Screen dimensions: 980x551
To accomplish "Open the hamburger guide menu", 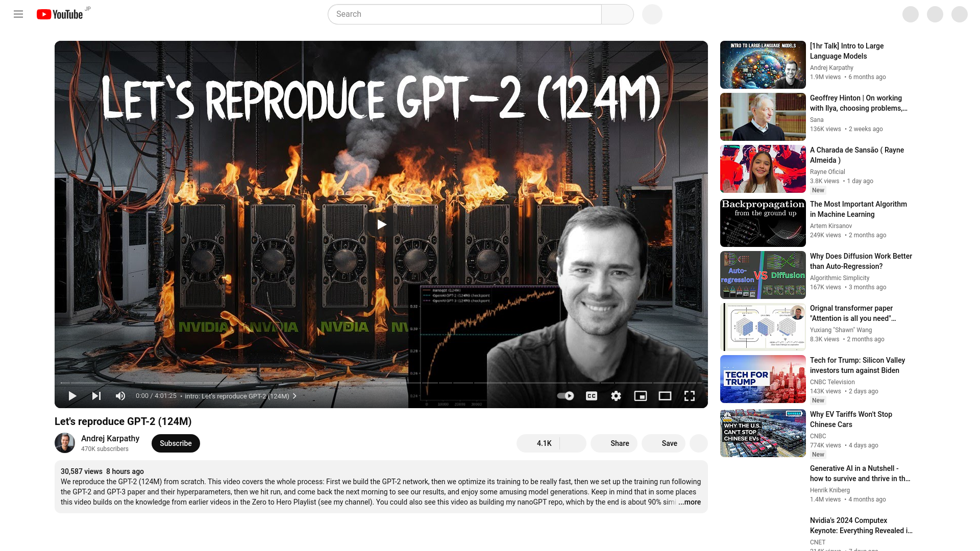I will 18,14.
